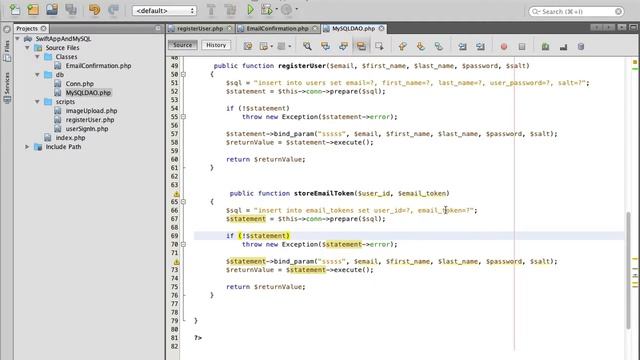Click the warning icon beside storeEmailToken line
Screen dimensions: 640x360
[176, 194]
